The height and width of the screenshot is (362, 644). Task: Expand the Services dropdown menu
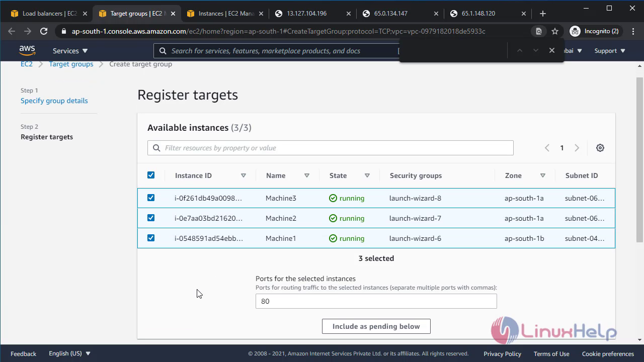(x=70, y=51)
